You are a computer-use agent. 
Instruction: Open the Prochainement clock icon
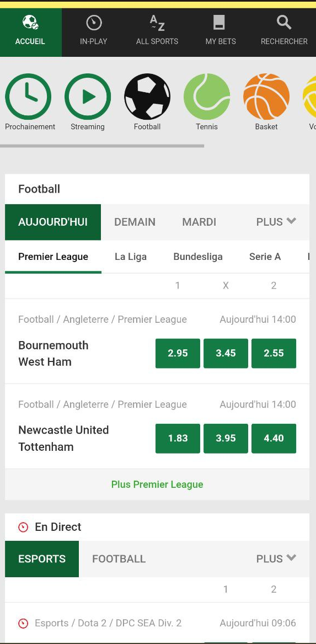point(28,97)
